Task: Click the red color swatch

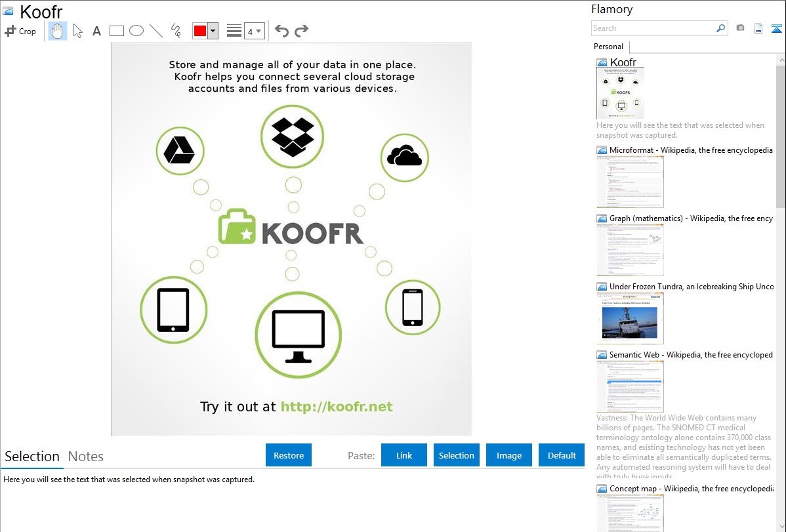Action: [200, 31]
